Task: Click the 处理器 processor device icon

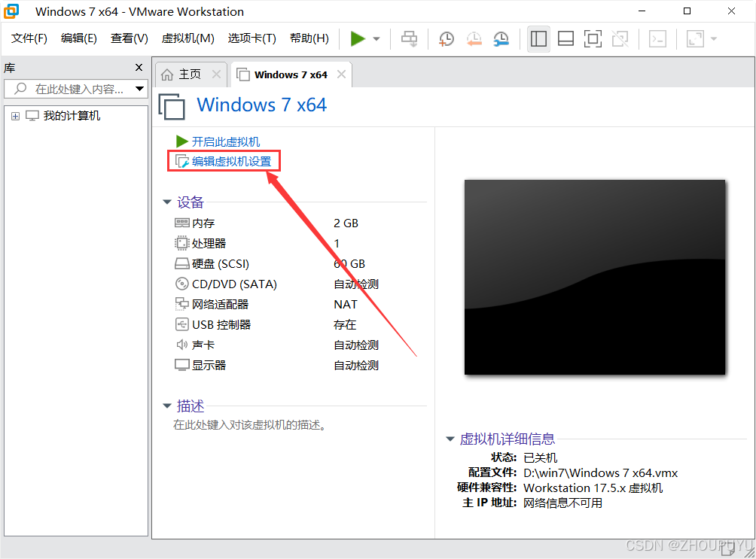Action: 181,243
